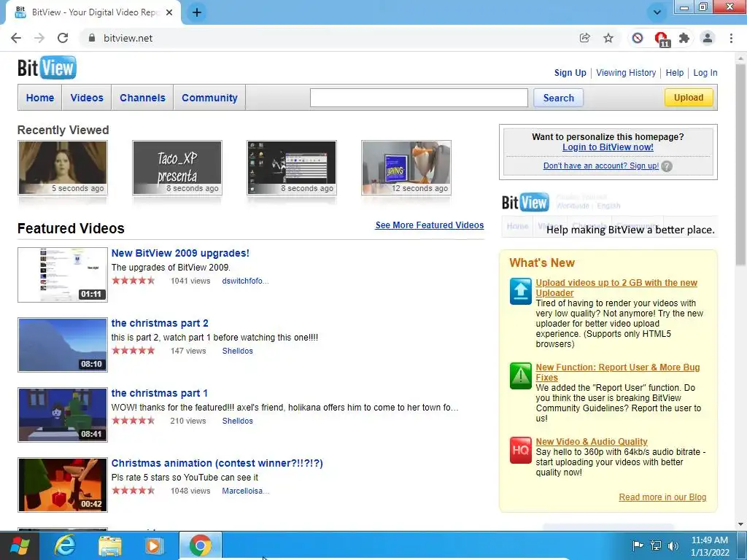Launch Internet Explorer from taskbar
Screen dimensions: 747x560
click(65, 545)
